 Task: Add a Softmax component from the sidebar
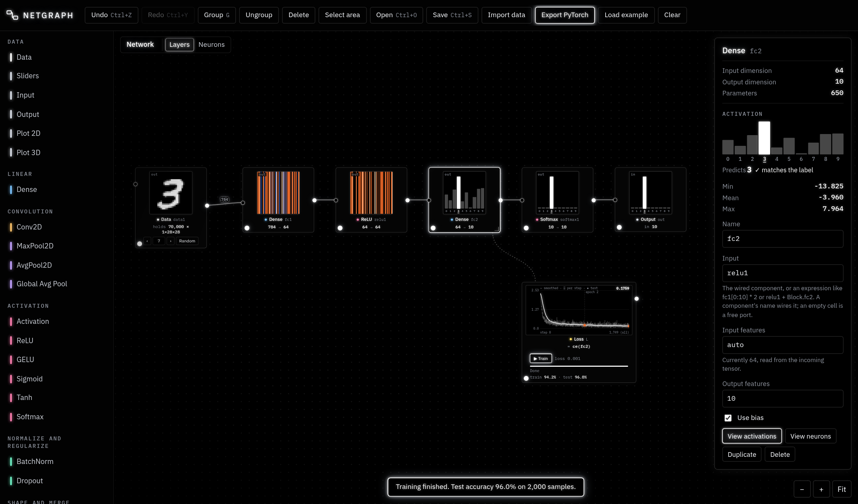30,417
